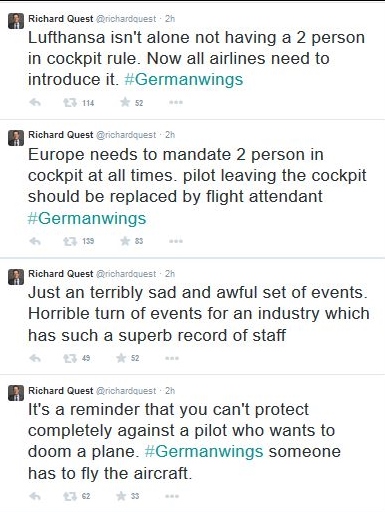Open #Germanwings hashtag in the flight attendant tweet

tap(87, 219)
